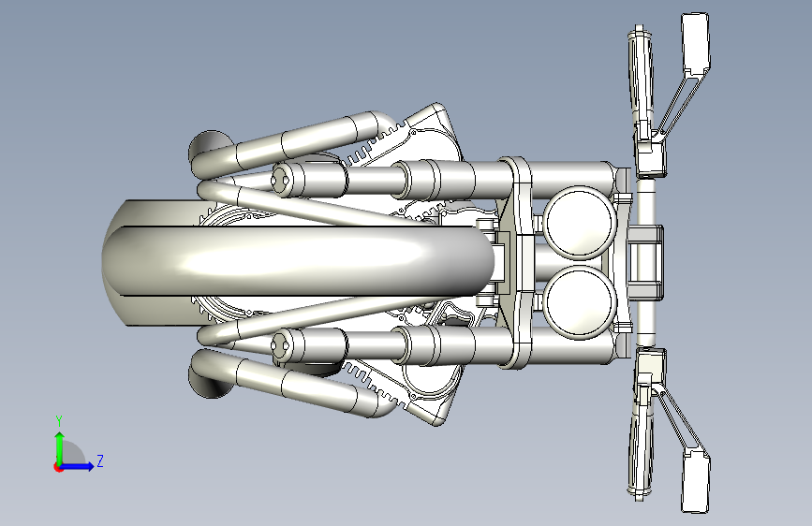The height and width of the screenshot is (526, 812).
Task: Click the blue Z axis arrow on triad
Action: 77,466
